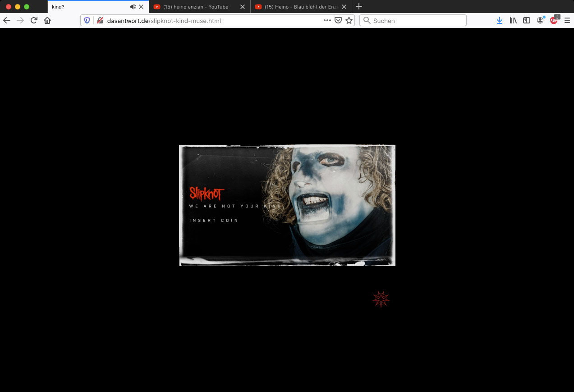View insecure connection padlock info
This screenshot has height=392, width=574.
click(100, 20)
